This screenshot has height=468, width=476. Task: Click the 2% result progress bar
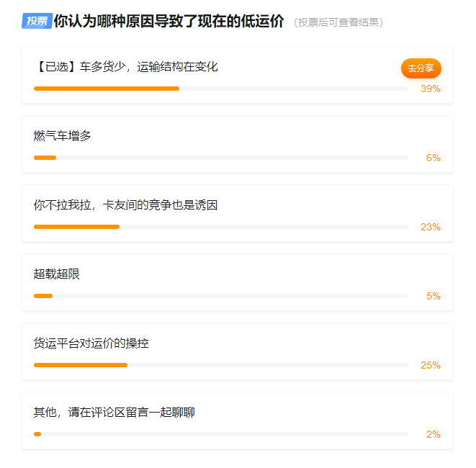pyautogui.click(x=221, y=434)
